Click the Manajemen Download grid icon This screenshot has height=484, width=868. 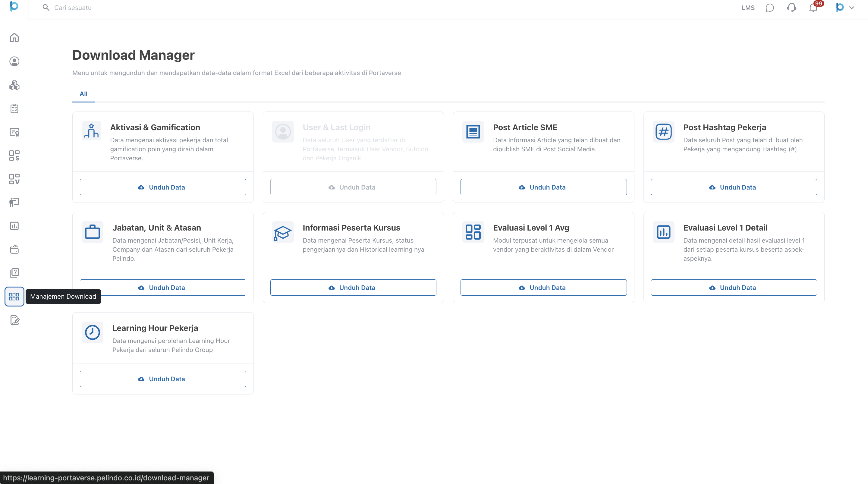tap(14, 297)
